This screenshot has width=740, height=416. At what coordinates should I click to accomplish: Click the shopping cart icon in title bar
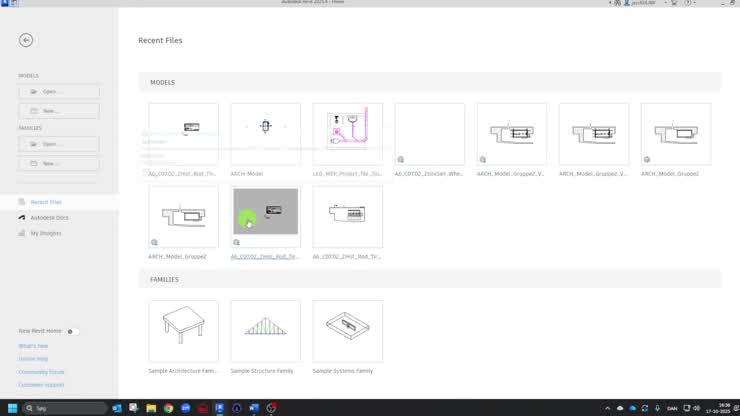pos(674,2)
